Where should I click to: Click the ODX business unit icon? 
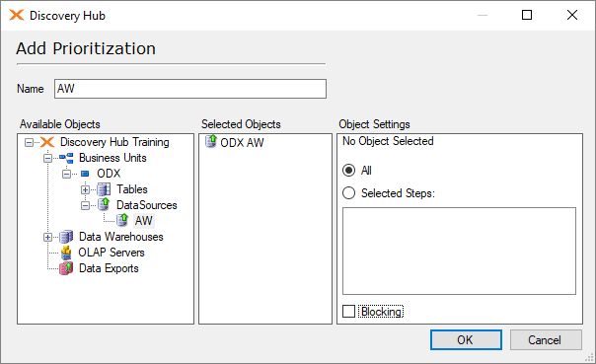85,174
